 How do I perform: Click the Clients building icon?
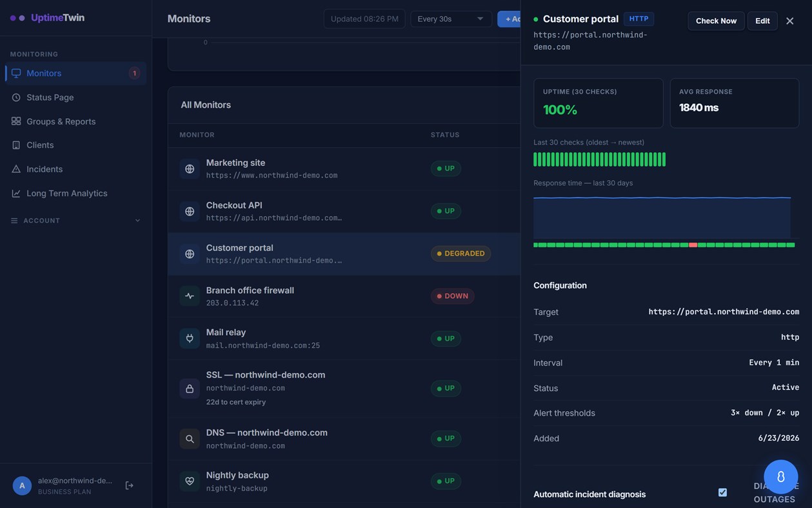(x=16, y=145)
